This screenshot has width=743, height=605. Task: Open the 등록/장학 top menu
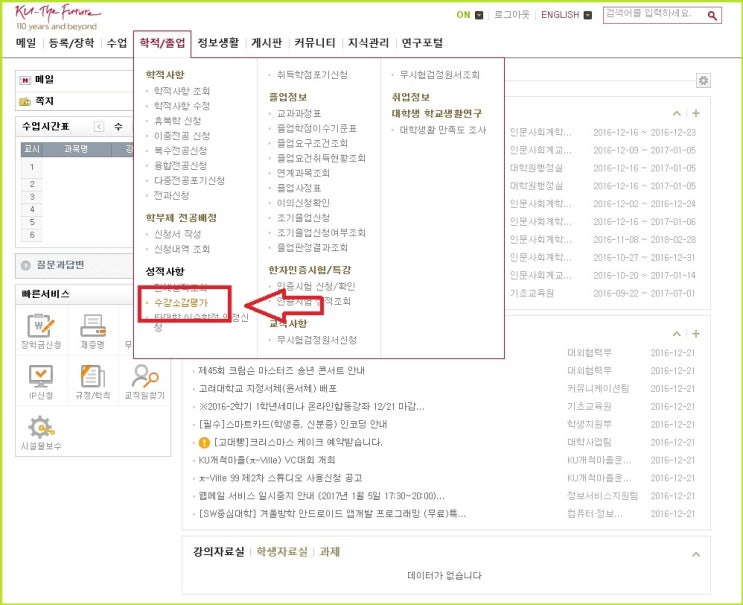[72, 43]
